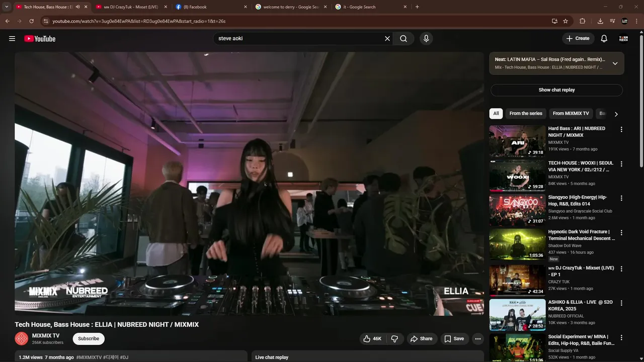
Task: Mute the Tech House tab audio
Action: (x=77, y=7)
